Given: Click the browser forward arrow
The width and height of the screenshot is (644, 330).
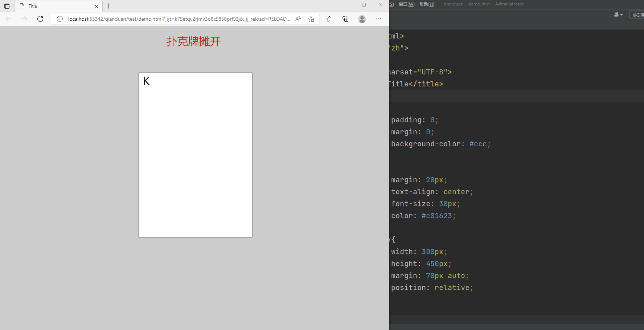Looking at the screenshot, I should (x=24, y=19).
